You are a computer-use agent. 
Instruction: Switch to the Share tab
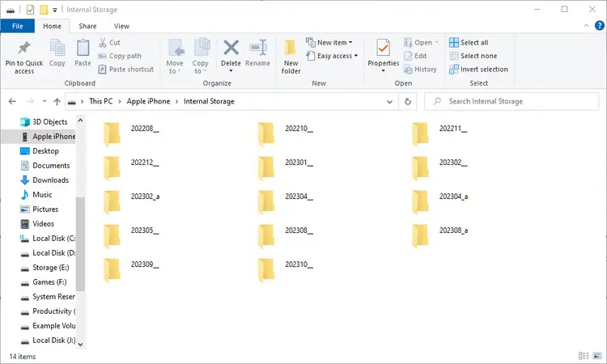click(87, 26)
